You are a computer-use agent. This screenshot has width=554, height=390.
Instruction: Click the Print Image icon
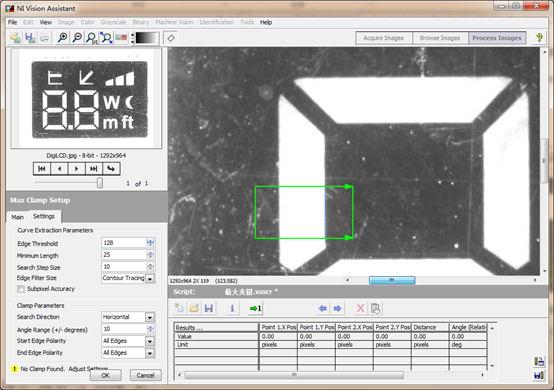(x=44, y=38)
